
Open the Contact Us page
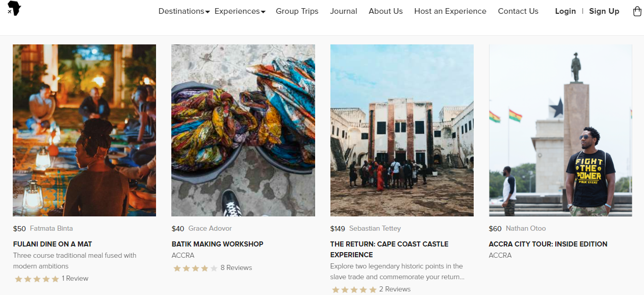coord(518,11)
